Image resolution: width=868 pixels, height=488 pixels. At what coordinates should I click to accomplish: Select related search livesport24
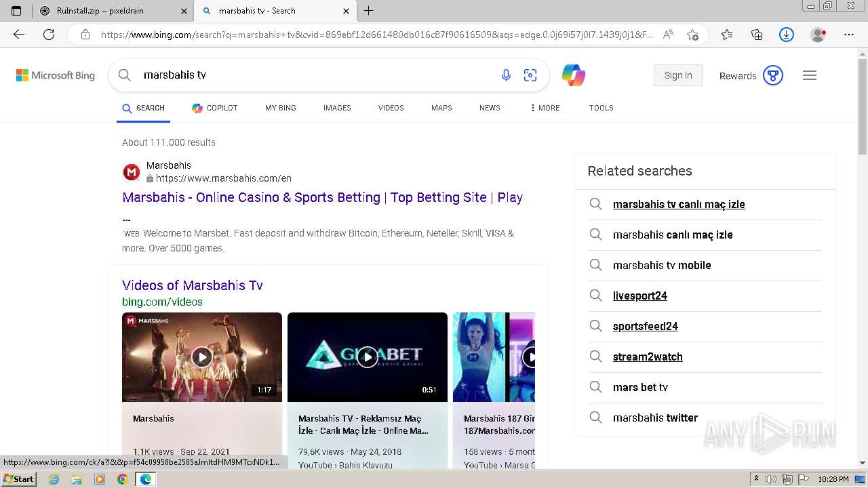click(x=640, y=296)
